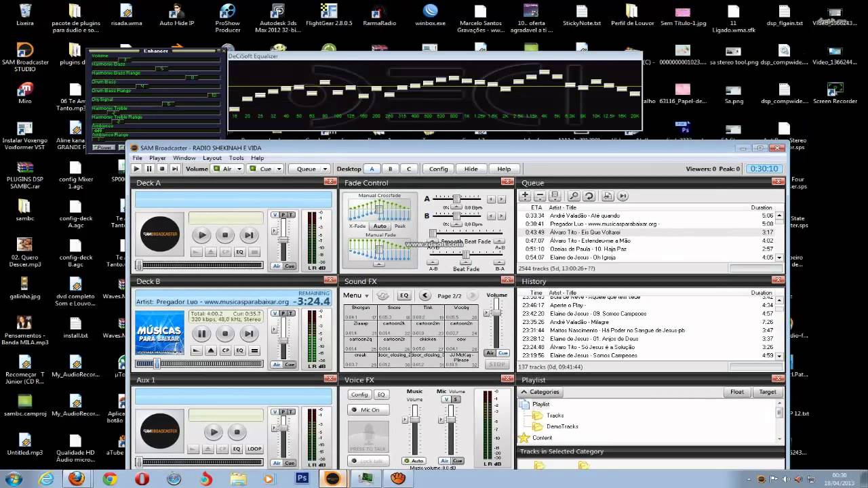The height and width of the screenshot is (488, 868).
Task: Toggle the Cue output on Deck A
Action: click(290, 266)
